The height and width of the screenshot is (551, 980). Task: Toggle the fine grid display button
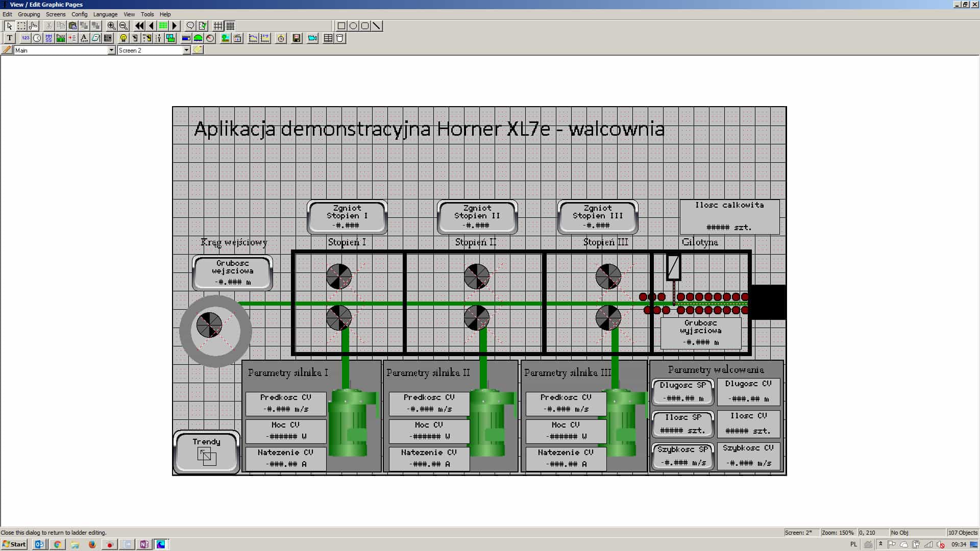click(x=230, y=26)
